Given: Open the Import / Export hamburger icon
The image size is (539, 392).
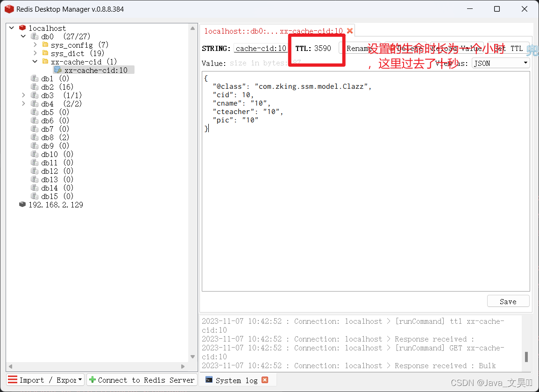Looking at the screenshot, I should point(13,380).
